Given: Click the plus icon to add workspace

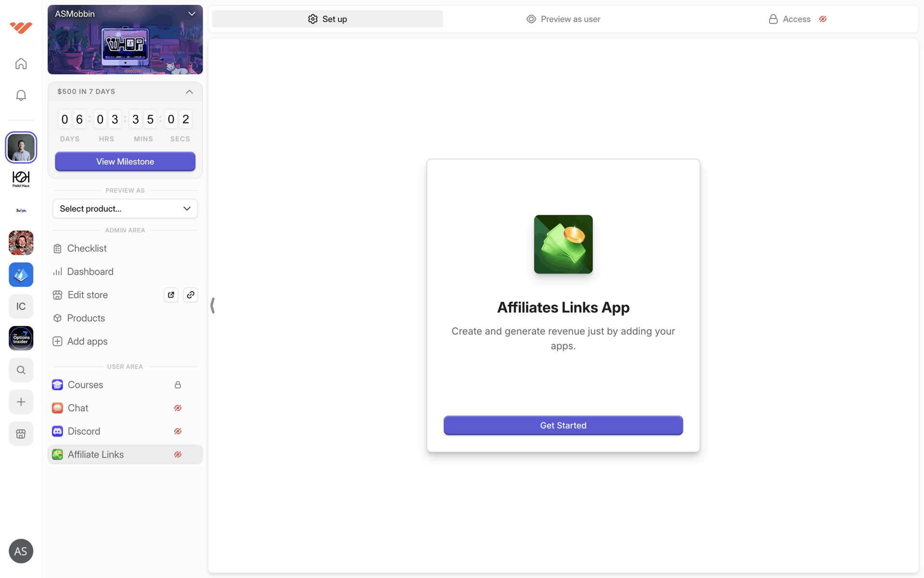Looking at the screenshot, I should tap(21, 402).
